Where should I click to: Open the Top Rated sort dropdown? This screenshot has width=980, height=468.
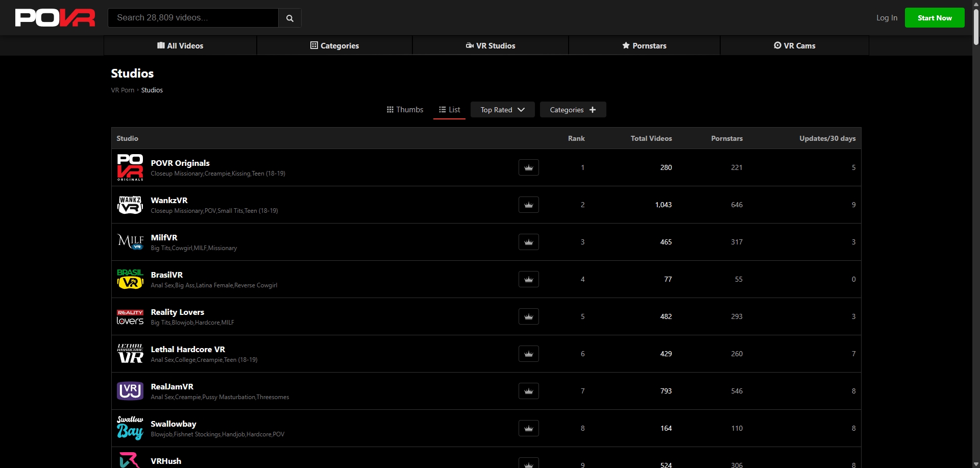click(x=502, y=110)
